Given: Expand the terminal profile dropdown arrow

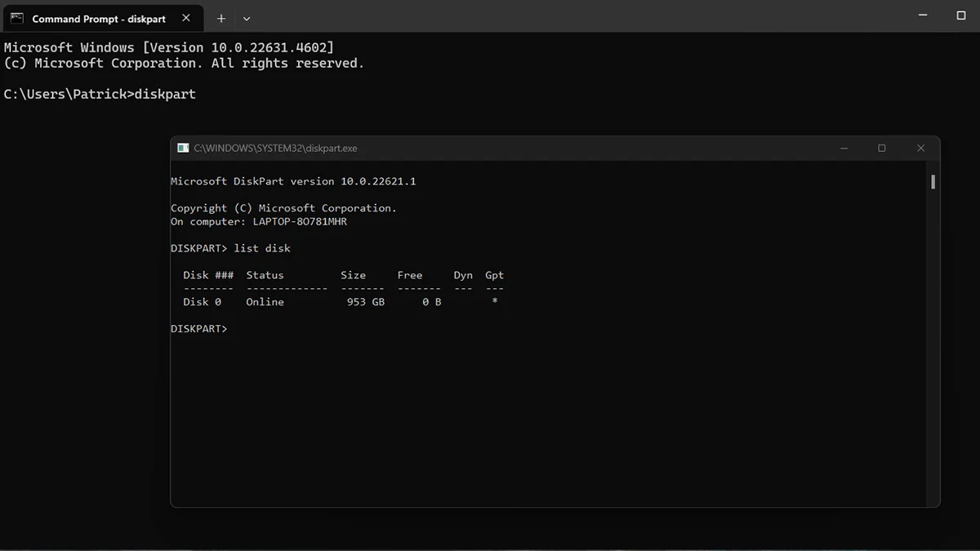Looking at the screenshot, I should coord(247,18).
